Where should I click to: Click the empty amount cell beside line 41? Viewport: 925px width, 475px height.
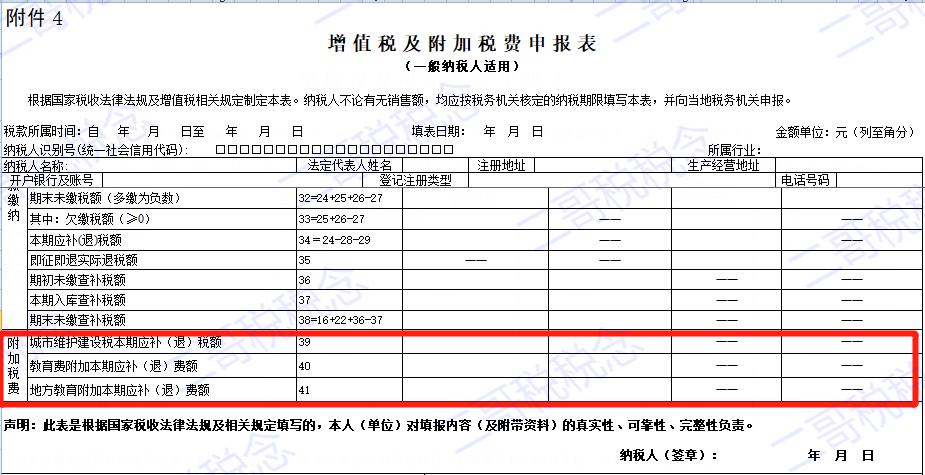[x=475, y=390]
